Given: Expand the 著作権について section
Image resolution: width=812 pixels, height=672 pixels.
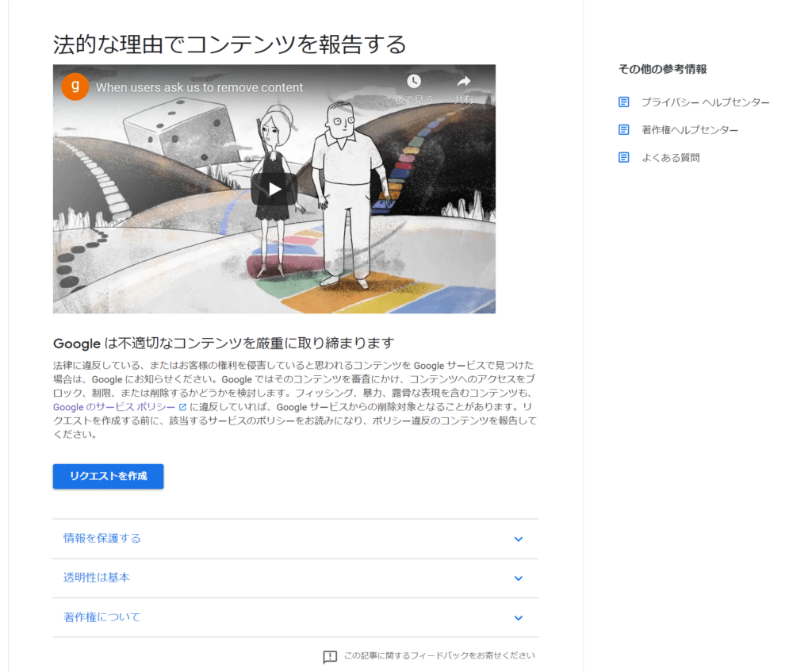Looking at the screenshot, I should click(296, 617).
